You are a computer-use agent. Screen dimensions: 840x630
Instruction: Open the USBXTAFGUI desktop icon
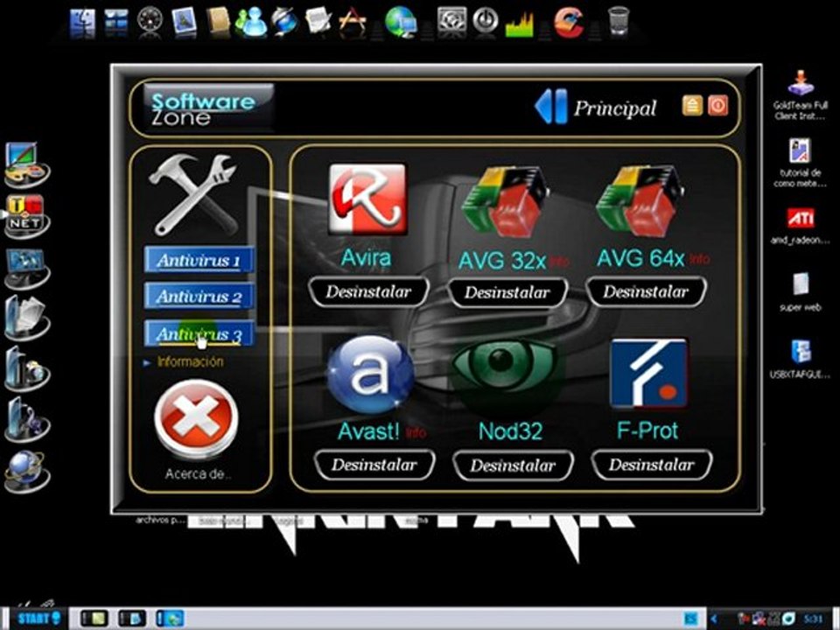tap(801, 359)
